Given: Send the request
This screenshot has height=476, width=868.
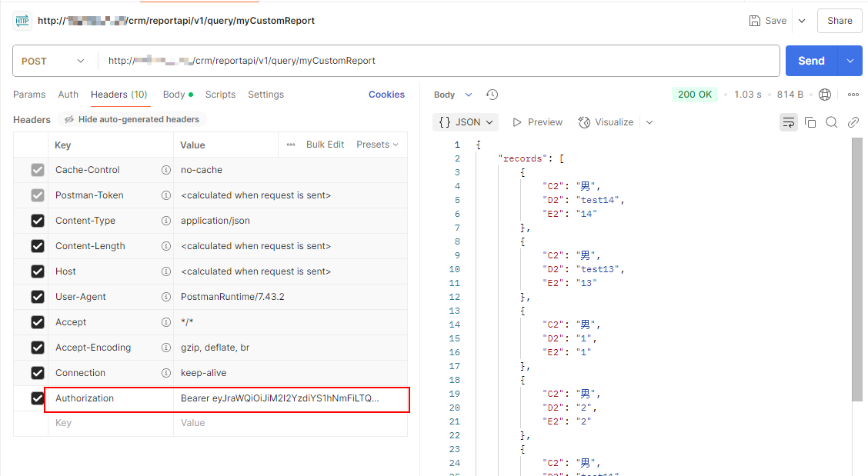Looking at the screenshot, I should click(812, 61).
